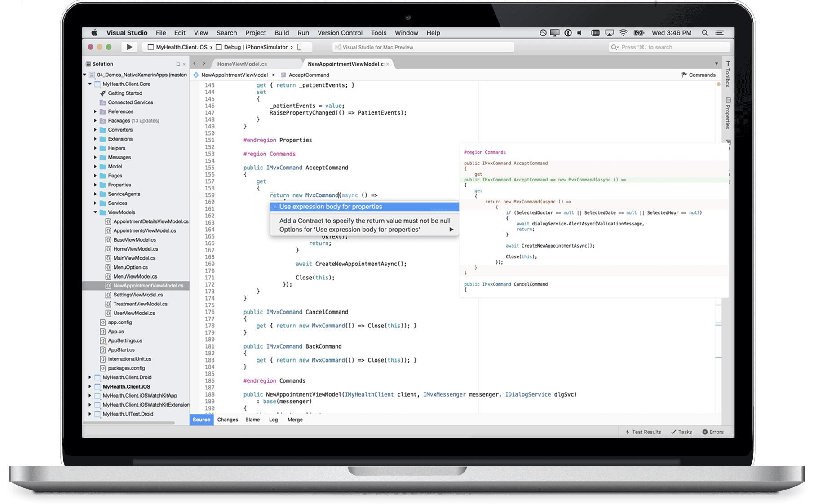Open the Notification Center icon
The width and height of the screenshot is (814, 504).
coord(720,33)
